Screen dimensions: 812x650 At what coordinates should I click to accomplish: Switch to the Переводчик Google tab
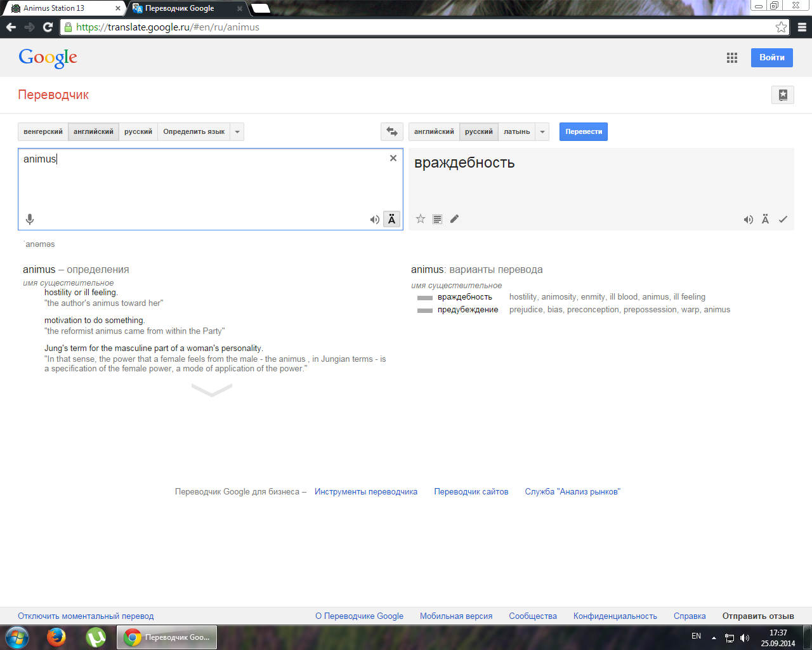tap(187, 8)
